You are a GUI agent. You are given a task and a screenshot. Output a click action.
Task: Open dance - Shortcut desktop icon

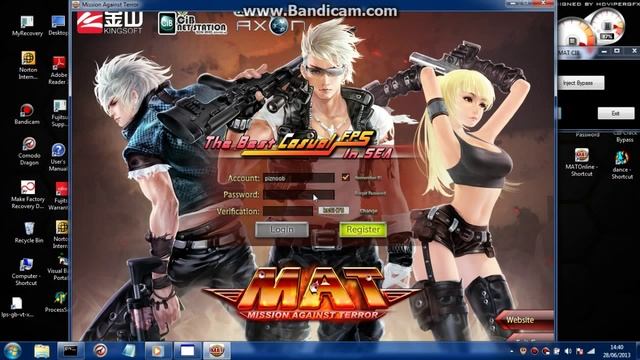622,164
